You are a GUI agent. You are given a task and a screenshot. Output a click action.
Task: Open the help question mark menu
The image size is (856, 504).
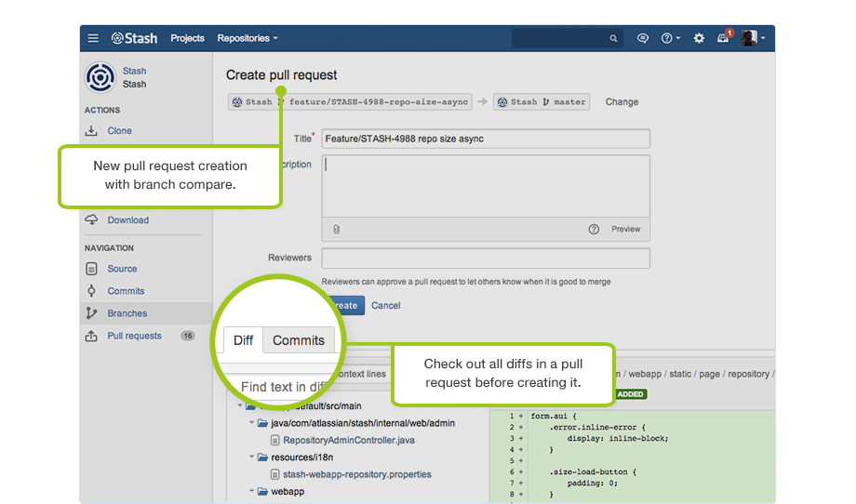(671, 38)
